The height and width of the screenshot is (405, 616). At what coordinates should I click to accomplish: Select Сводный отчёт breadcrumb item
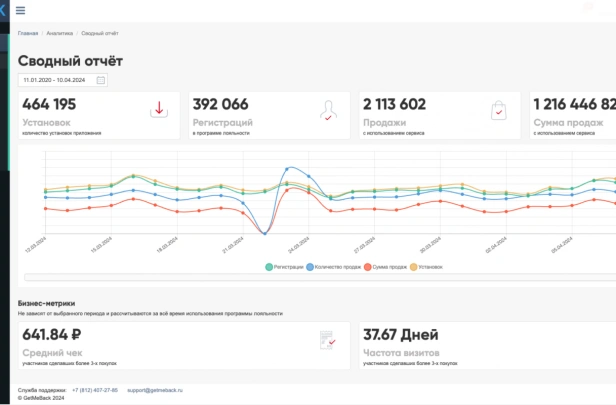coord(100,33)
